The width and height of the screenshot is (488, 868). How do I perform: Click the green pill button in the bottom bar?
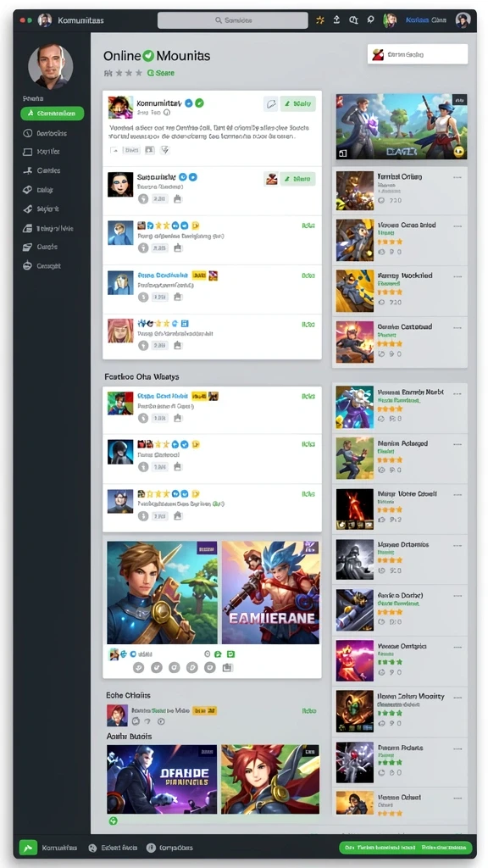click(406, 848)
